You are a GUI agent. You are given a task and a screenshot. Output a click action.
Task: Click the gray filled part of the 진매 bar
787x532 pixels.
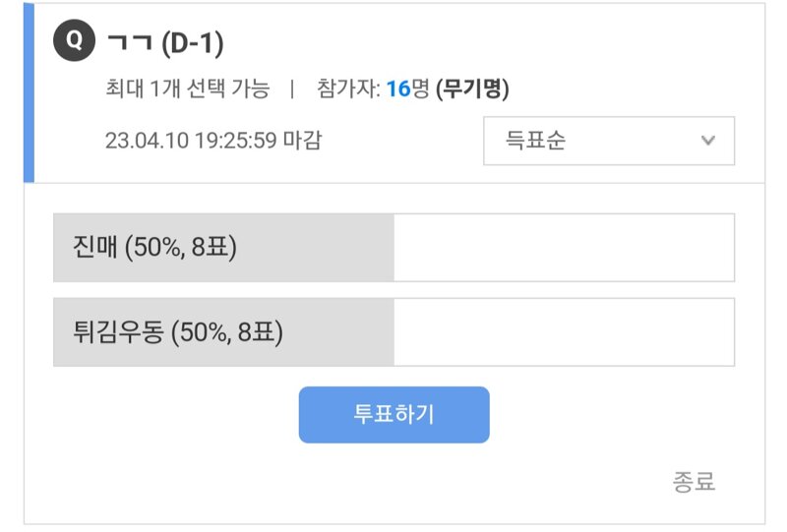pyautogui.click(x=224, y=248)
